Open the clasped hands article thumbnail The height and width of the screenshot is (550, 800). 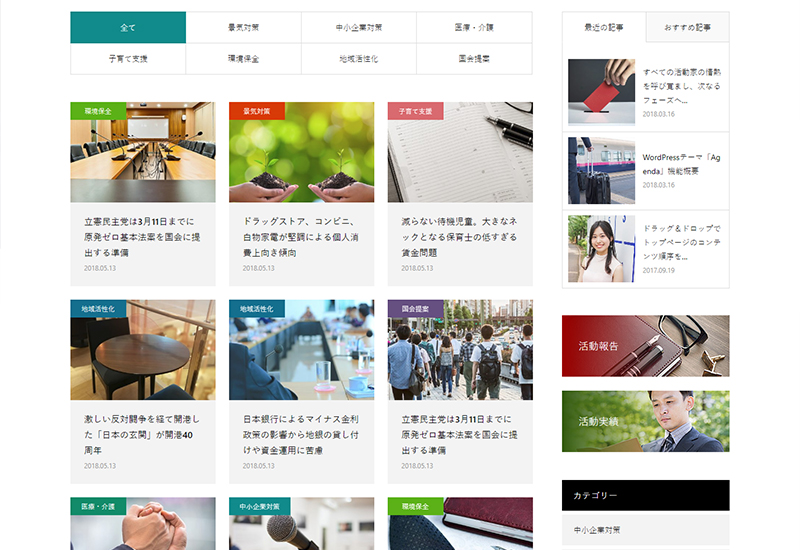click(143, 524)
